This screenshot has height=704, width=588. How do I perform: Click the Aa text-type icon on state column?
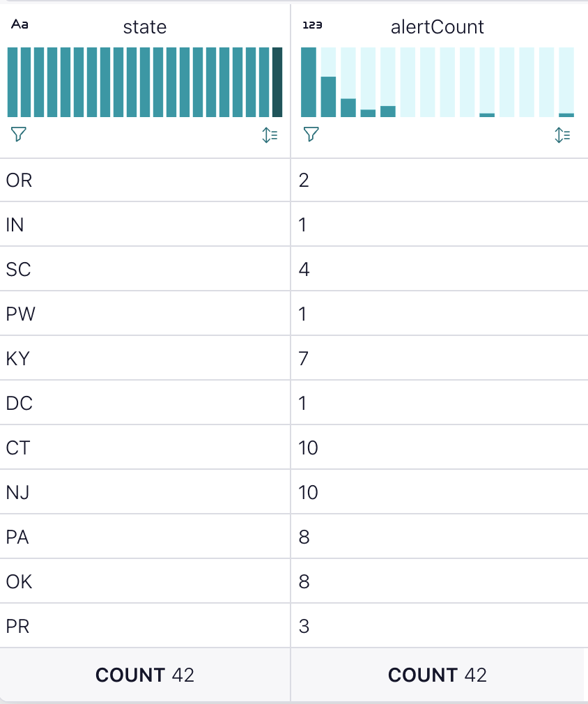click(x=19, y=25)
